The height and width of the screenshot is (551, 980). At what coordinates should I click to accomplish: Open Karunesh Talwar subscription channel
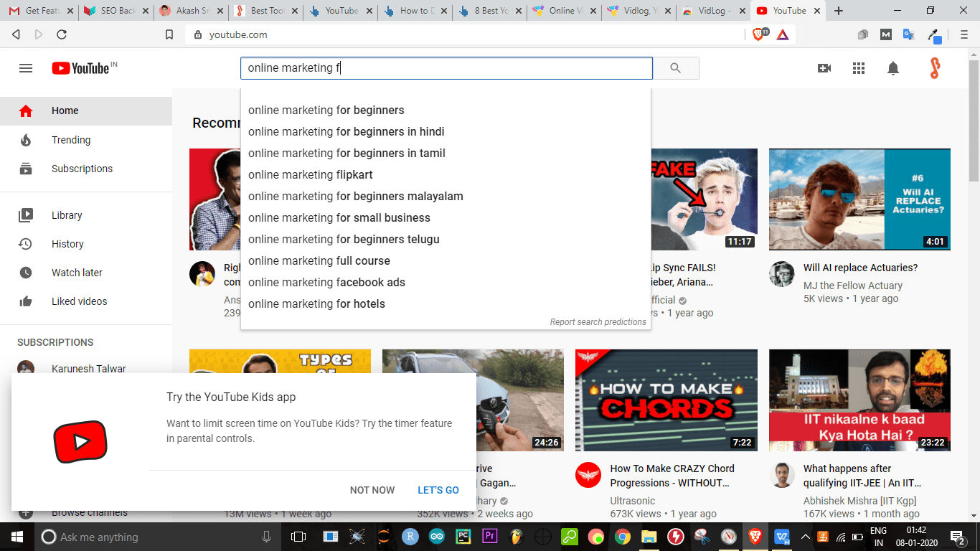[89, 368]
